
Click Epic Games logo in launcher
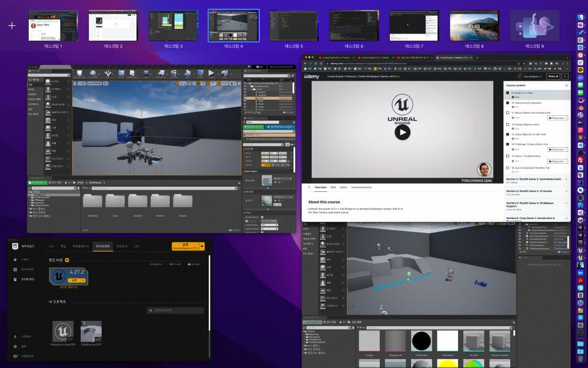coord(15,246)
